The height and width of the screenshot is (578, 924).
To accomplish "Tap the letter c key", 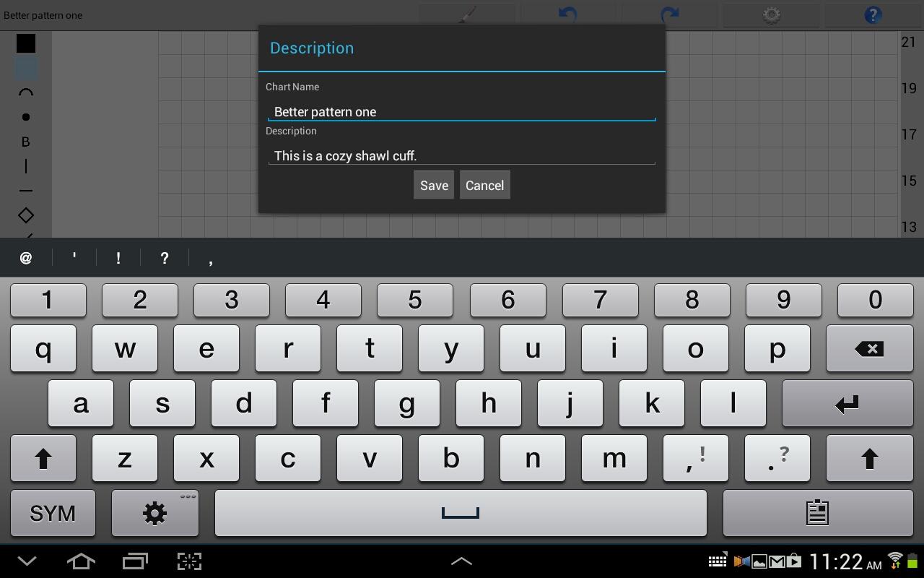I will (x=288, y=458).
